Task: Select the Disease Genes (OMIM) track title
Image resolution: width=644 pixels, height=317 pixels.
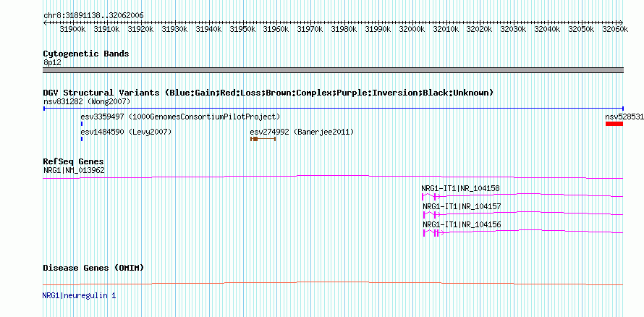Action: [93, 268]
